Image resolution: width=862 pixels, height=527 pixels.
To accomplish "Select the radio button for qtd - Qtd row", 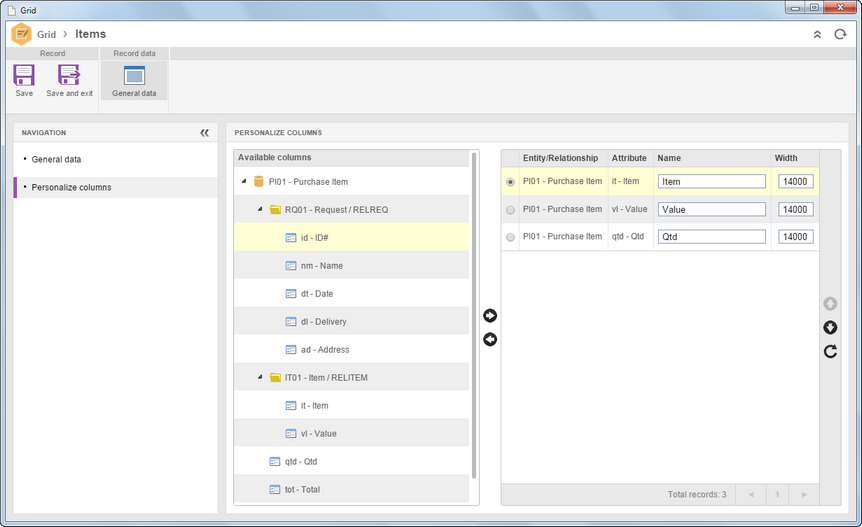I will click(x=510, y=237).
